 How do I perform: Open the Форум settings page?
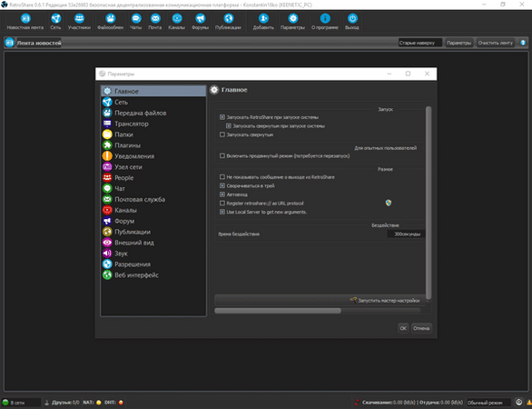(153, 221)
